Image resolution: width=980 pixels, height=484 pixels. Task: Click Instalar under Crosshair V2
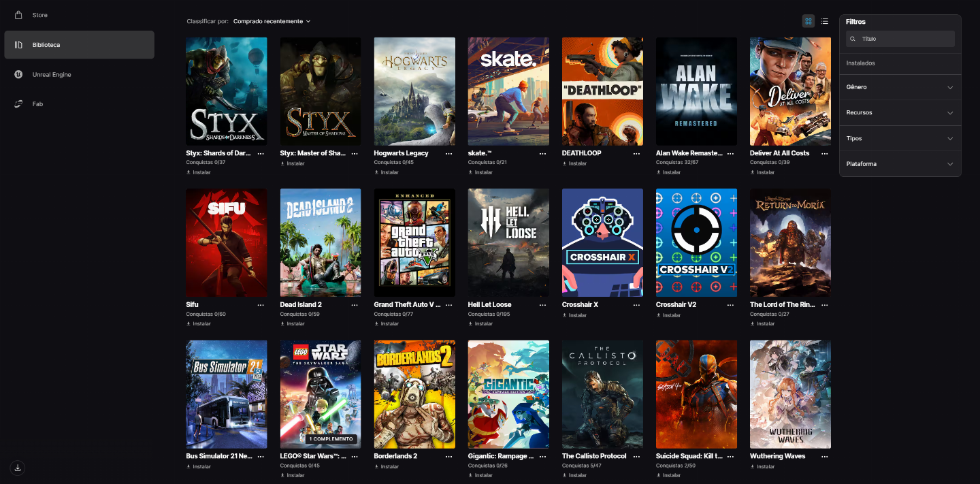pos(668,315)
